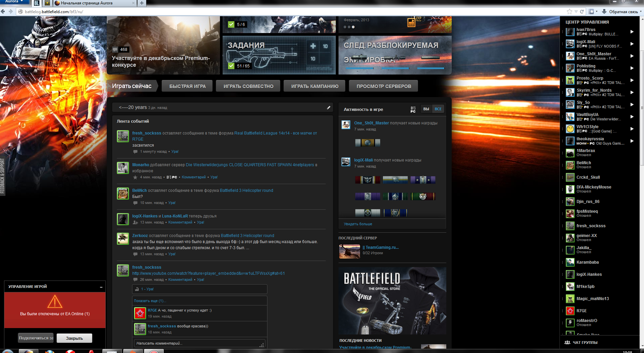Open the FEEDBACK & SUPPORT side tab
The width and height of the screenshot is (644, 353).
tap(2, 176)
